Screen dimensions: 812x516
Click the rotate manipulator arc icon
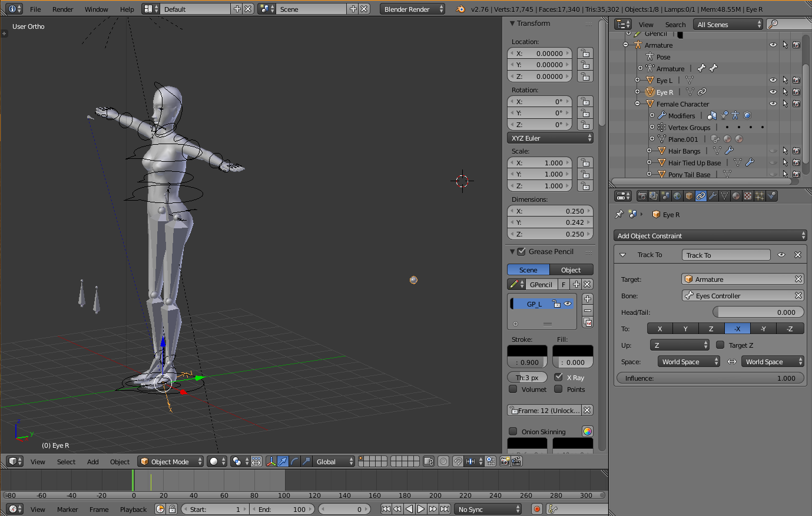point(294,462)
